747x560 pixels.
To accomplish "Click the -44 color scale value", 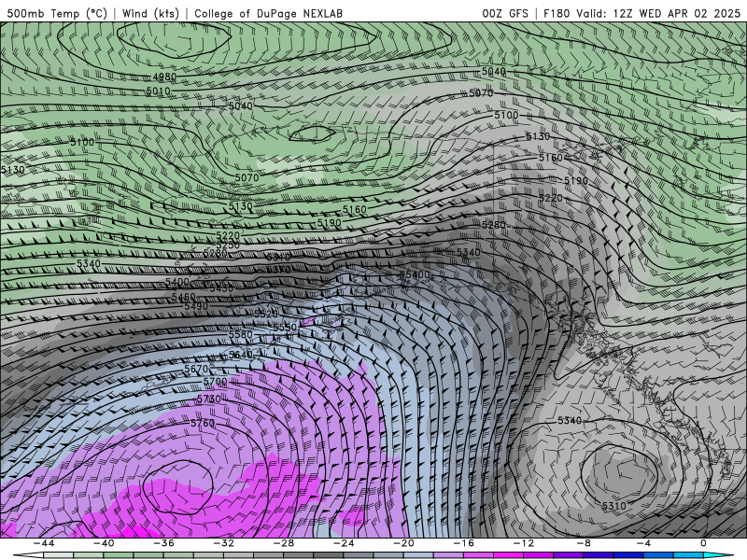I will [x=44, y=543].
